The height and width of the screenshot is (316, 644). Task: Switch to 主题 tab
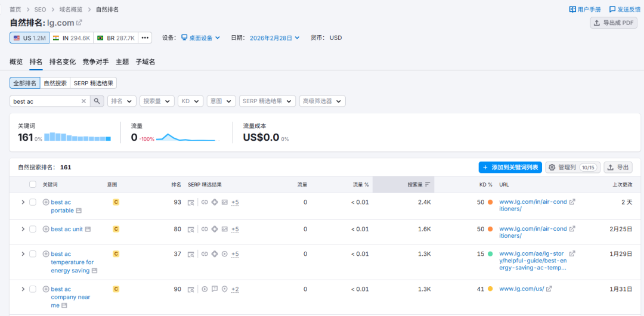tap(122, 62)
